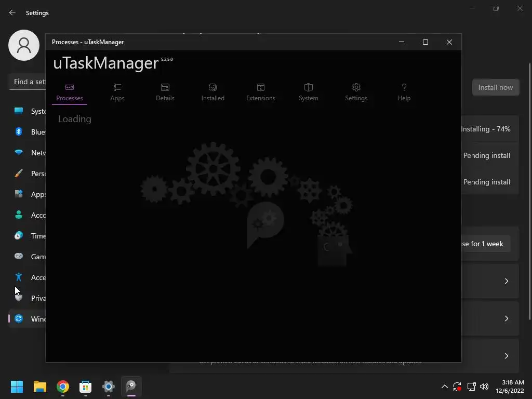Screen dimensions: 532x399
Task: Open network status tray icon
Action: [471, 387]
